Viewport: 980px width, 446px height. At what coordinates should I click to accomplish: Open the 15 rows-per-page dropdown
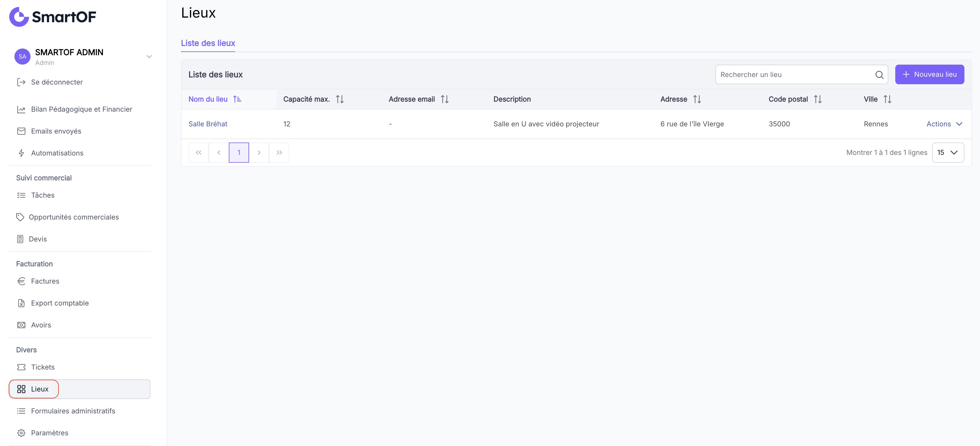[x=948, y=152]
